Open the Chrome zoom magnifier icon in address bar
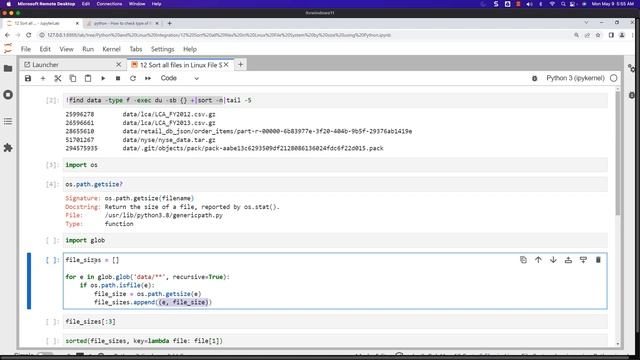The image size is (640, 360). [x=576, y=35]
